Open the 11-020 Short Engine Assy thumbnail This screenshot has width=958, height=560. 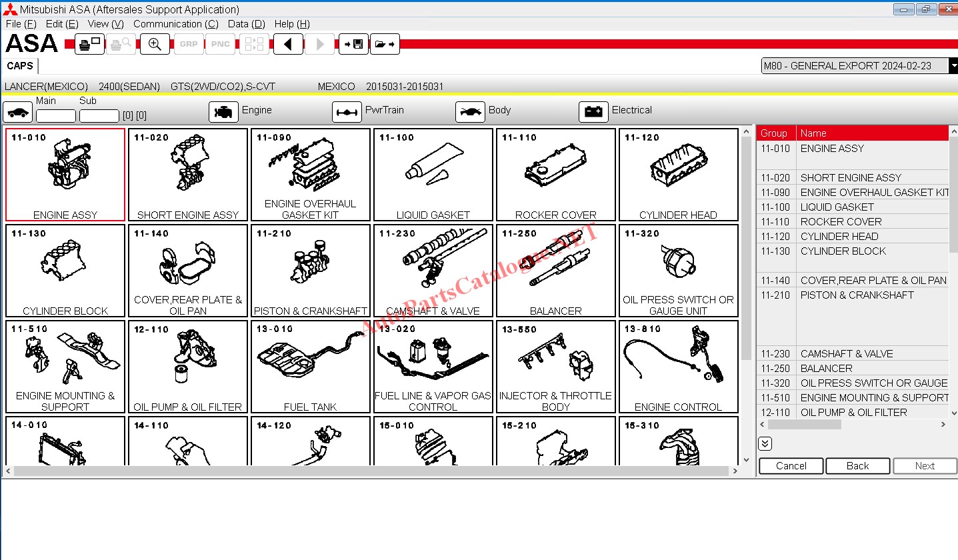click(188, 175)
